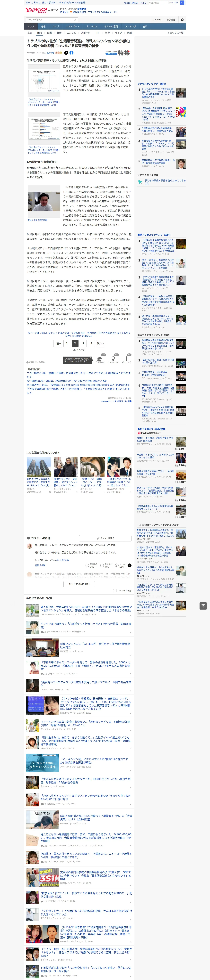The height and width of the screenshot is (980, 210).
Task: Share the article on Facebook
Action: (x=71, y=53)
